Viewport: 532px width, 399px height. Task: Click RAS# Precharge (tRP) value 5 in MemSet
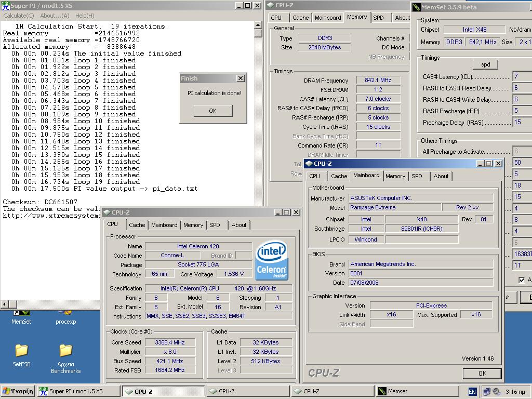(522, 111)
